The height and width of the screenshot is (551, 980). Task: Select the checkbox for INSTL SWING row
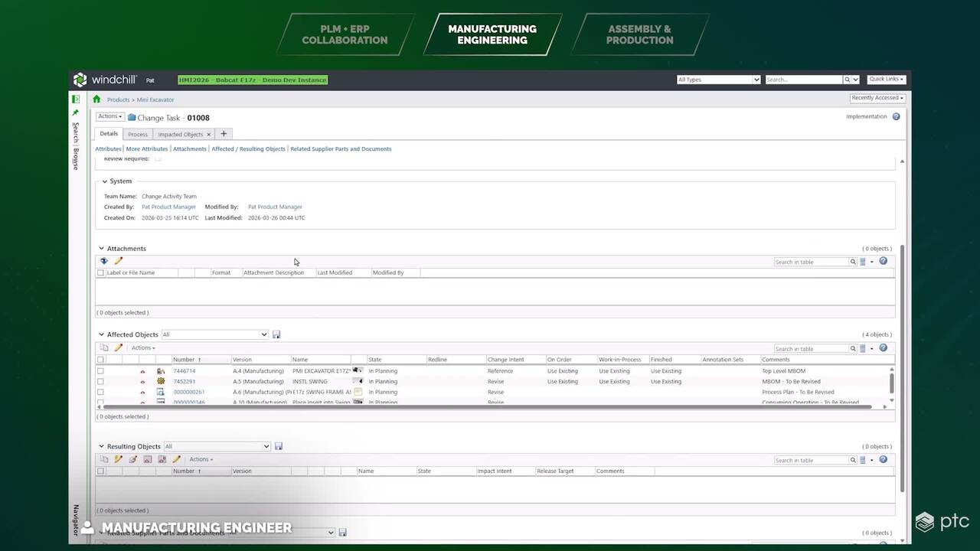100,381
